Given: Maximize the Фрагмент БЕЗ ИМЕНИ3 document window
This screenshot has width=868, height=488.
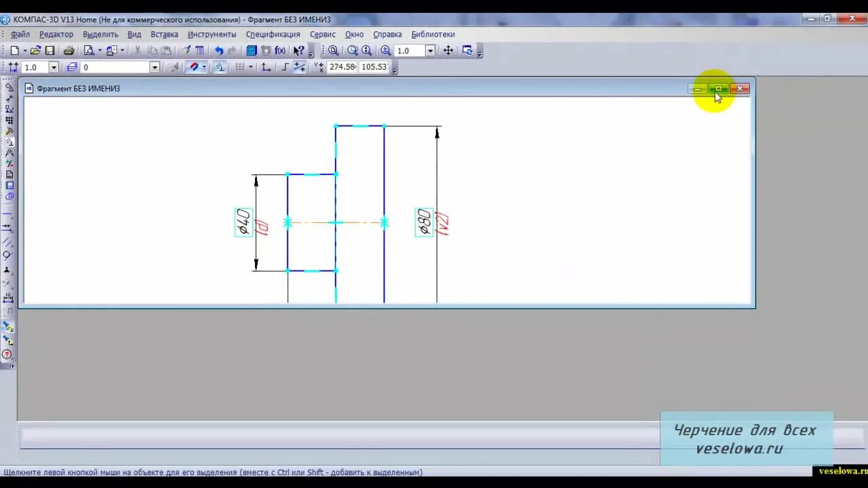Looking at the screenshot, I should tap(719, 89).
